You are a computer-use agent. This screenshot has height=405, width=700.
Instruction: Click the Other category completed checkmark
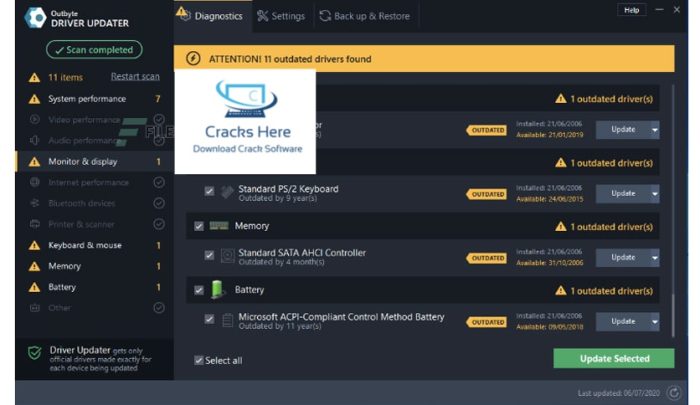tap(158, 308)
